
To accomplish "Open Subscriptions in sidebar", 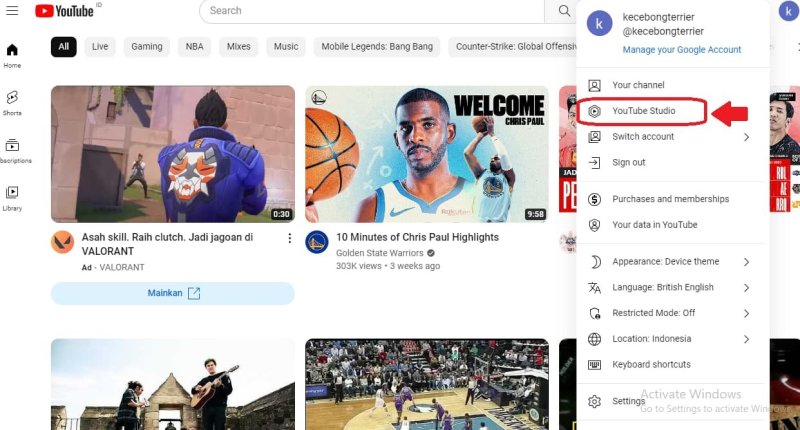I will coord(13,150).
